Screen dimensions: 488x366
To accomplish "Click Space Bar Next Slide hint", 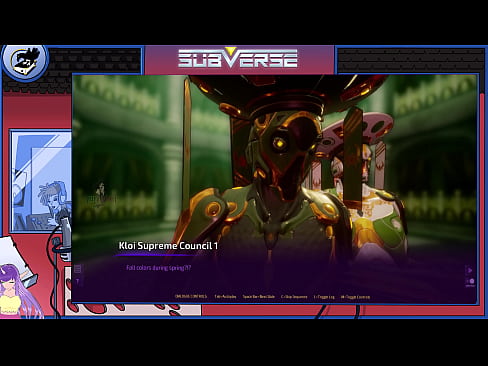I will 259,297.
